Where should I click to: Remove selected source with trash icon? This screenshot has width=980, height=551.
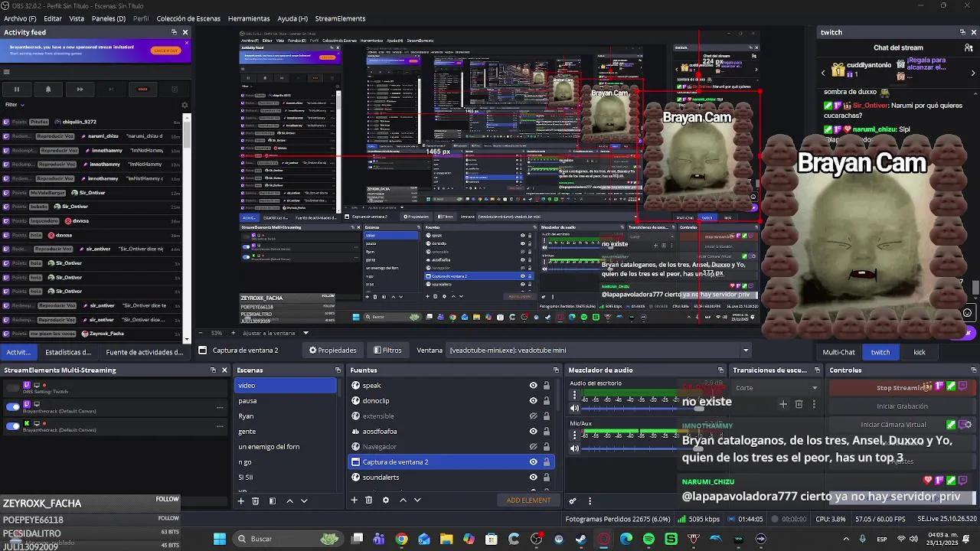pyautogui.click(x=368, y=500)
